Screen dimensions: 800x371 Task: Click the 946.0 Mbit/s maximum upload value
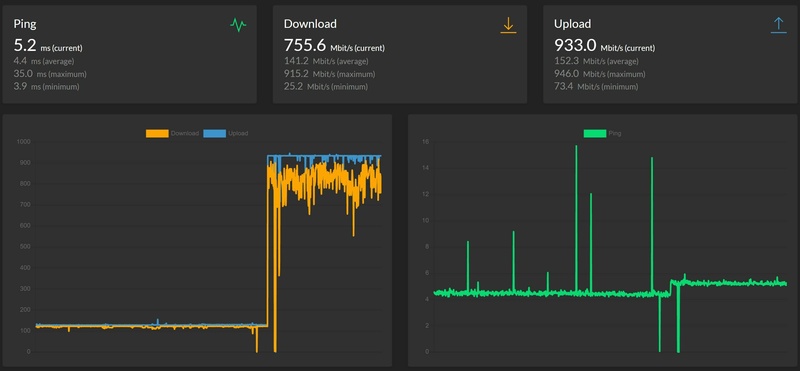[x=600, y=74]
